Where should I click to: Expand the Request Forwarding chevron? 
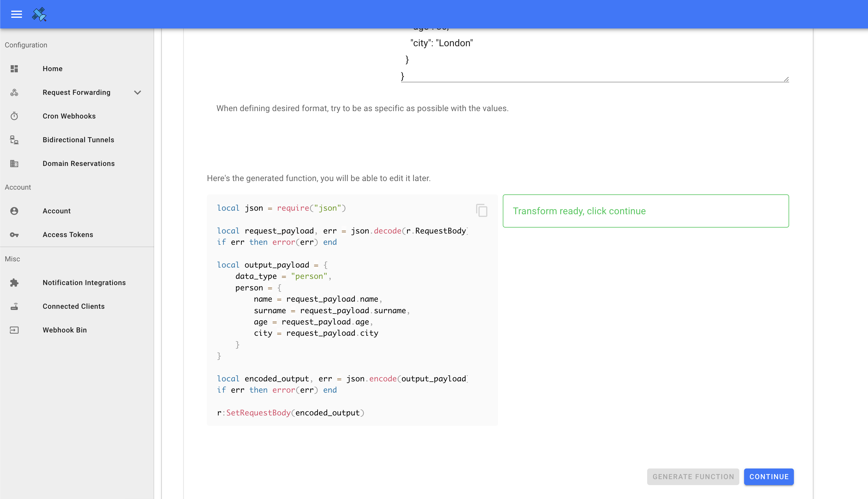click(138, 92)
